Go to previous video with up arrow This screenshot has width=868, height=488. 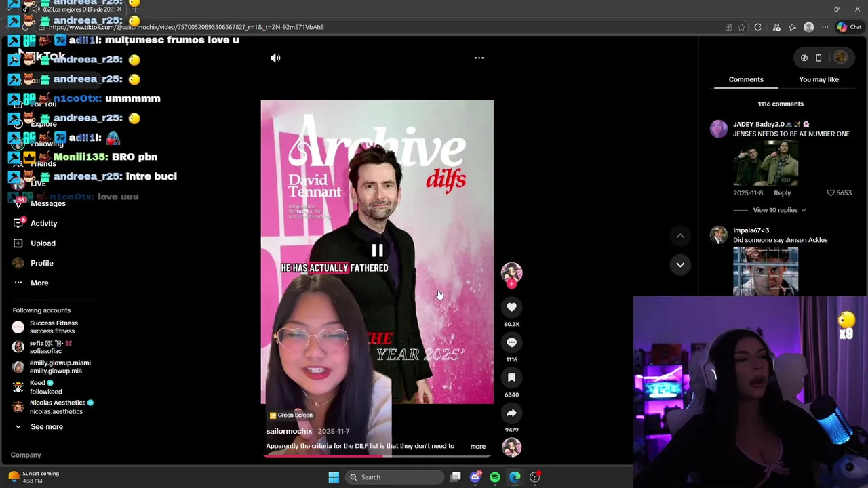pos(680,235)
